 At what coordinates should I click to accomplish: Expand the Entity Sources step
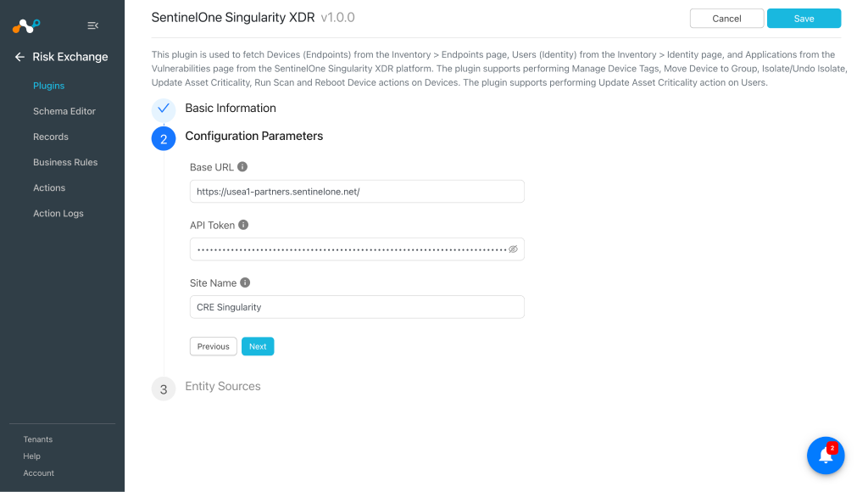223,386
